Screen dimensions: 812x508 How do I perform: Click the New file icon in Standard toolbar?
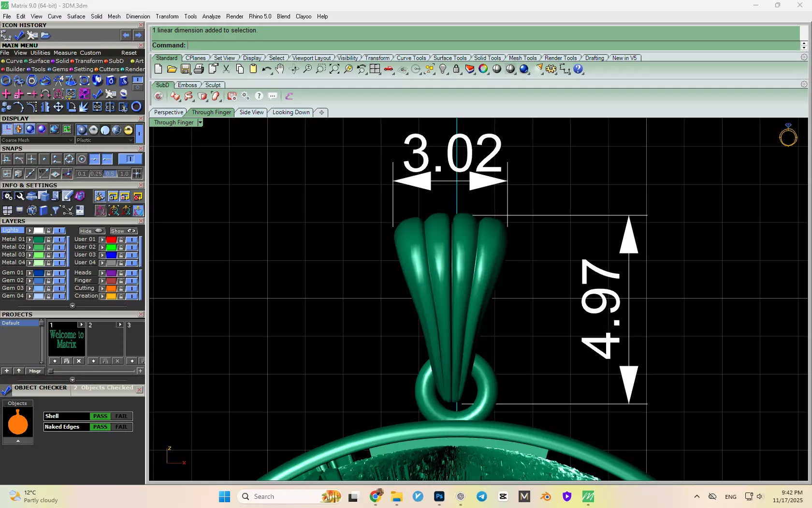click(158, 69)
